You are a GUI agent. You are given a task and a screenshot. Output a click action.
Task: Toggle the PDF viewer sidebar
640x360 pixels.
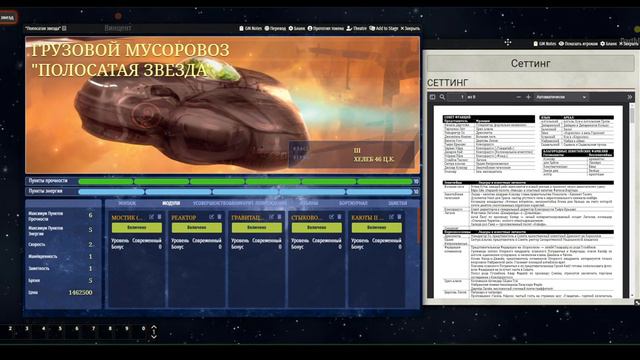433,97
